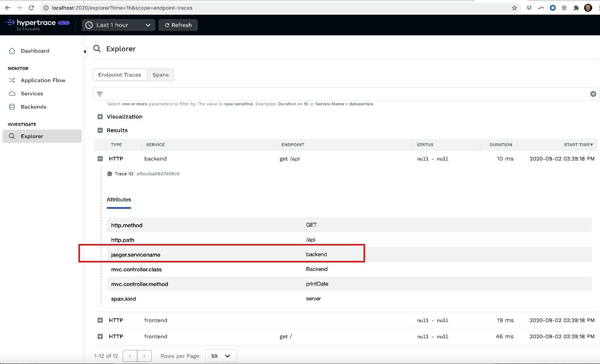Select the Dashboard home icon
This screenshot has height=364, width=600.
[13, 51]
